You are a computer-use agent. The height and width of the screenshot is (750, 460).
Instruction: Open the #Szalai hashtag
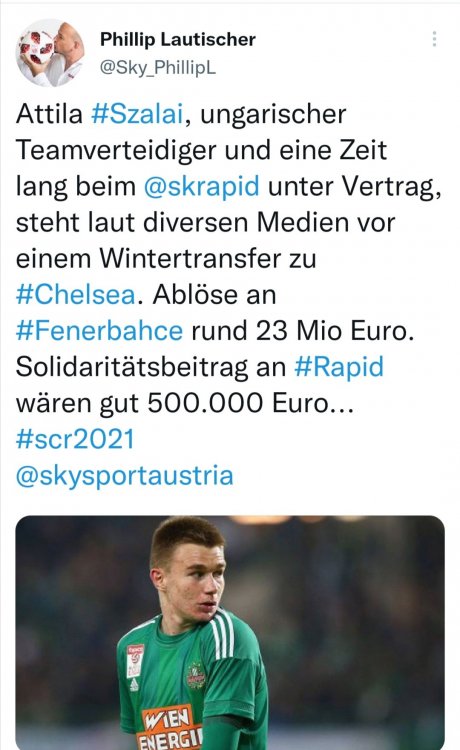click(137, 114)
